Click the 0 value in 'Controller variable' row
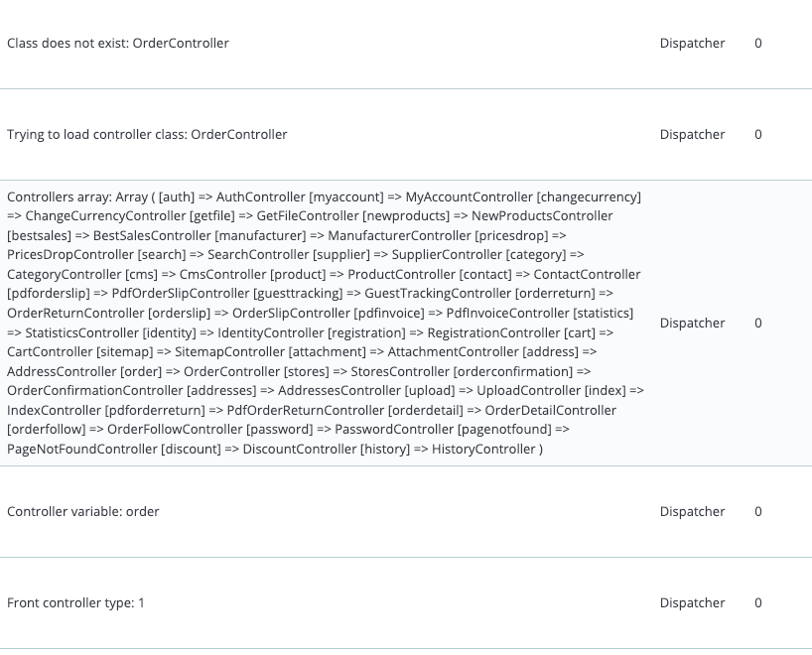 (758, 512)
